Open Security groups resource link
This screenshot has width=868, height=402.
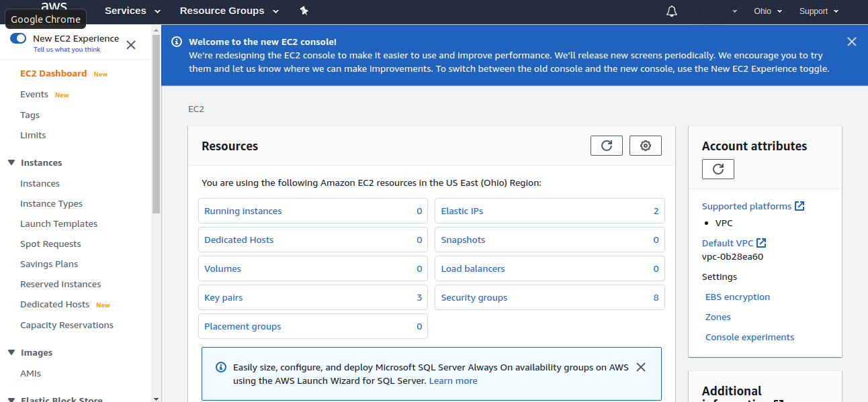pos(474,297)
